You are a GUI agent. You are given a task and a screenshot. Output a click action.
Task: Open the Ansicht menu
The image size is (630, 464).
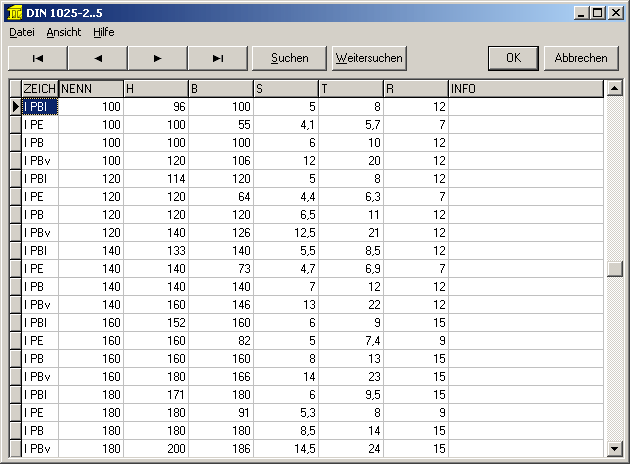pyautogui.click(x=64, y=32)
